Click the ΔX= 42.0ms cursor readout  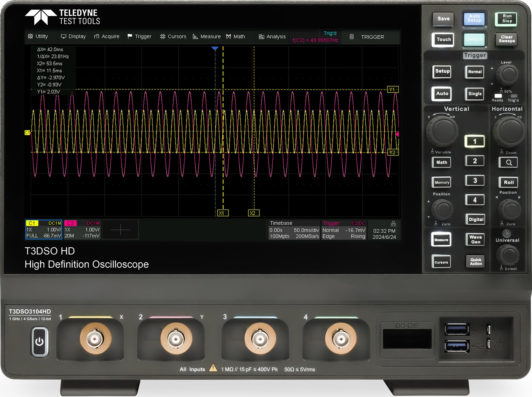(50, 50)
